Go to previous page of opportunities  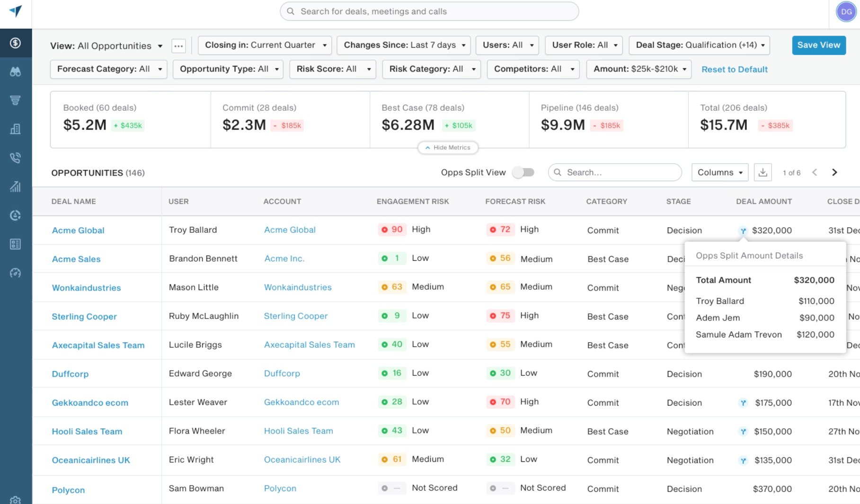[815, 173]
